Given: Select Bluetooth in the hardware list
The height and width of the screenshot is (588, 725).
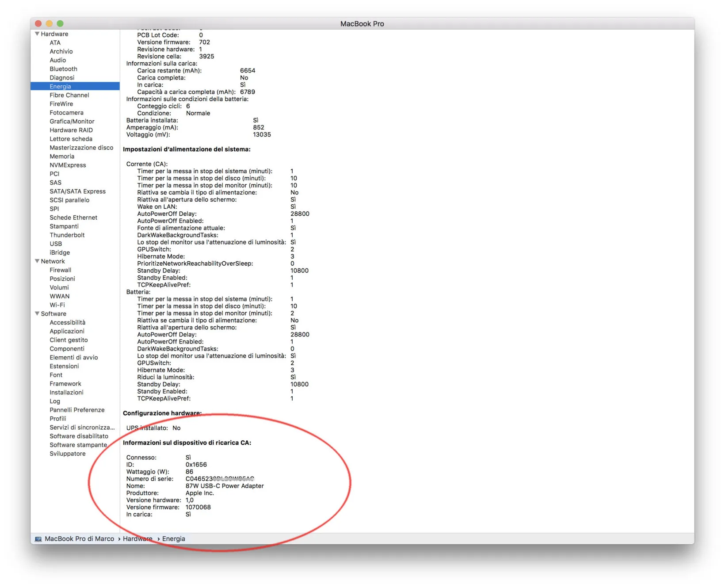Looking at the screenshot, I should pos(63,69).
